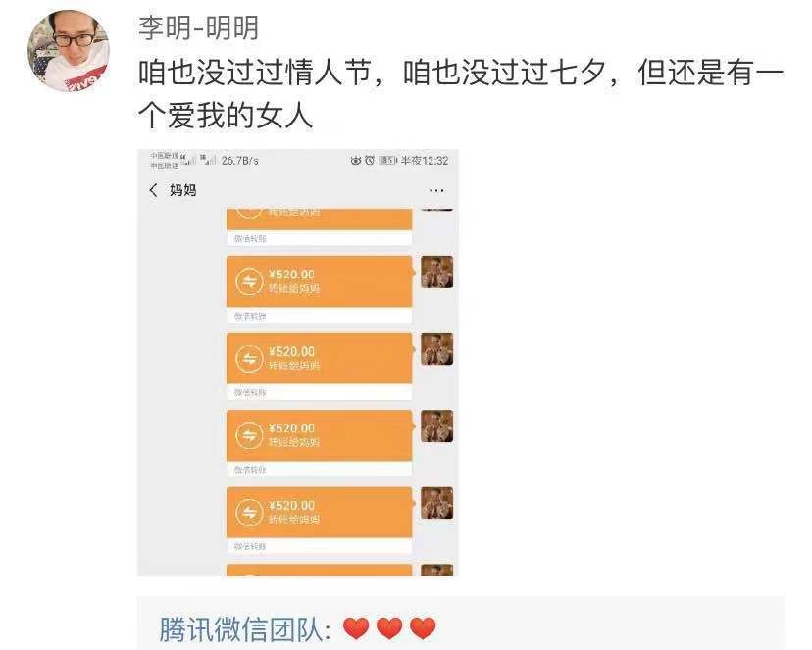Click transfer arrows icon in first ¥520.00 bubble
This screenshot has height=650, width=812.
(249, 281)
